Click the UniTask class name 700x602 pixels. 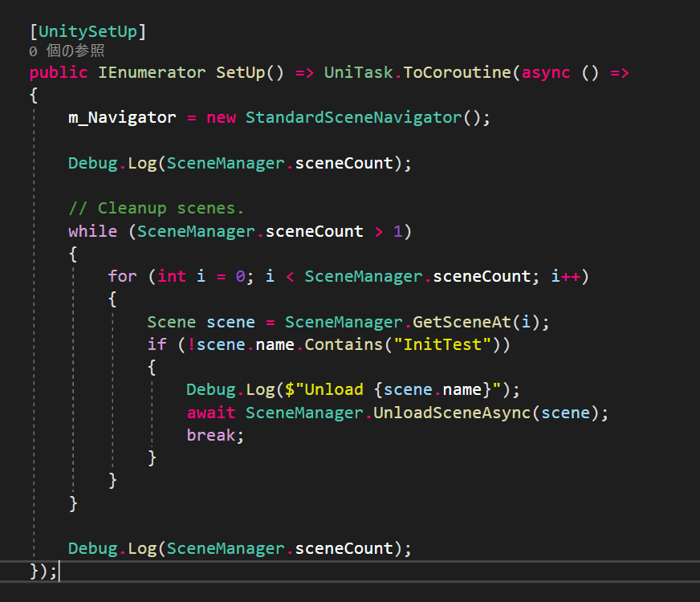tap(359, 72)
